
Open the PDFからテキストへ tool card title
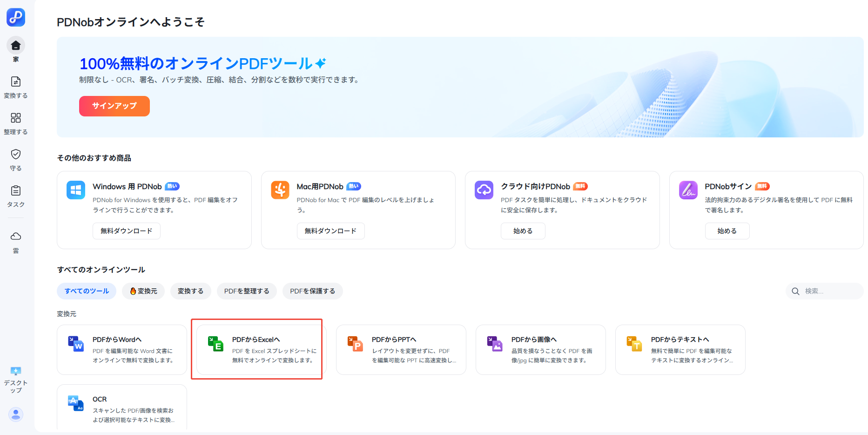click(680, 340)
